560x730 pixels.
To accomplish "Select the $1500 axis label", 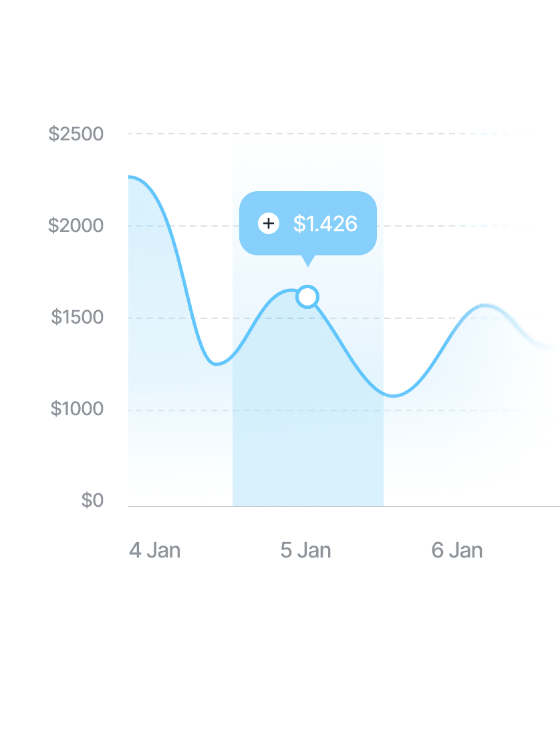I will [78, 318].
